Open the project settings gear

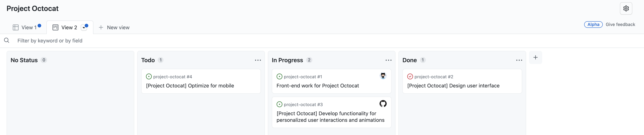point(626,8)
